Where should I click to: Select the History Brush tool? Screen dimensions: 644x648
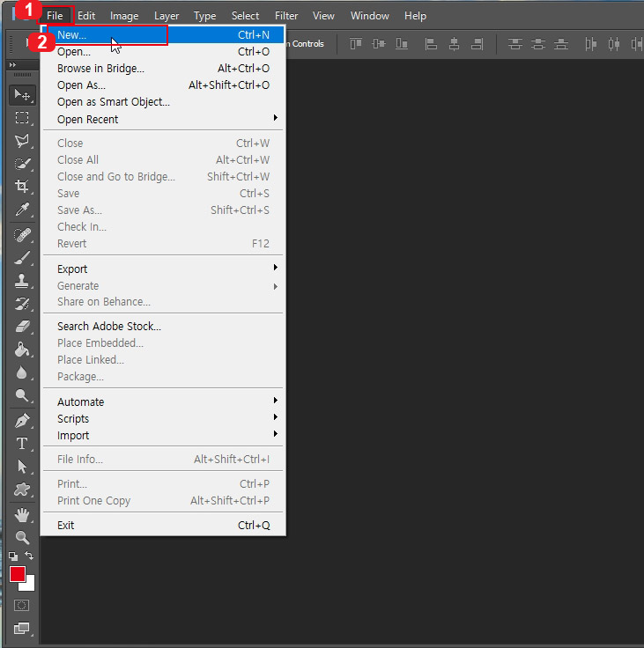point(22,304)
